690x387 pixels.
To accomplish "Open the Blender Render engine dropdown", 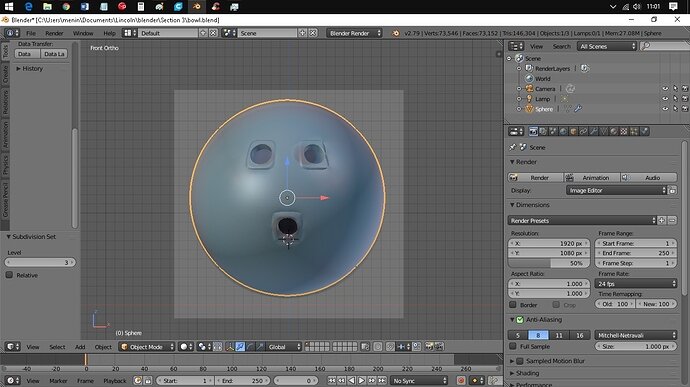I will pos(354,33).
